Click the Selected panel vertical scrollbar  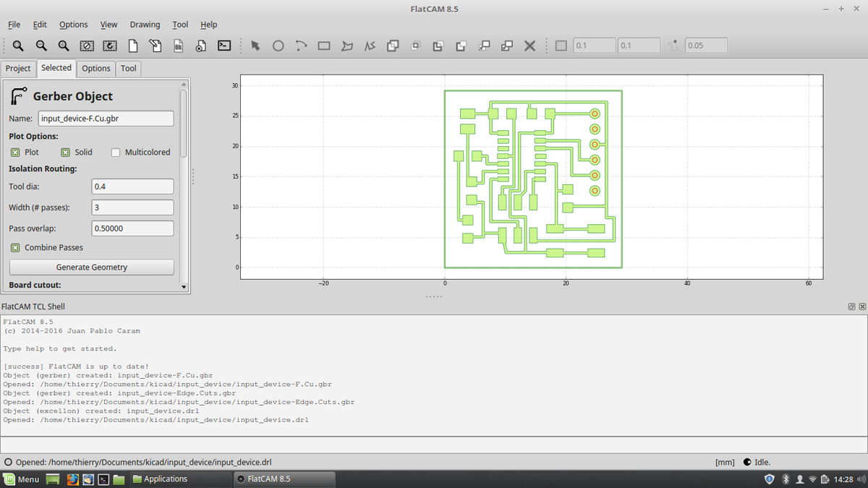pos(184,123)
